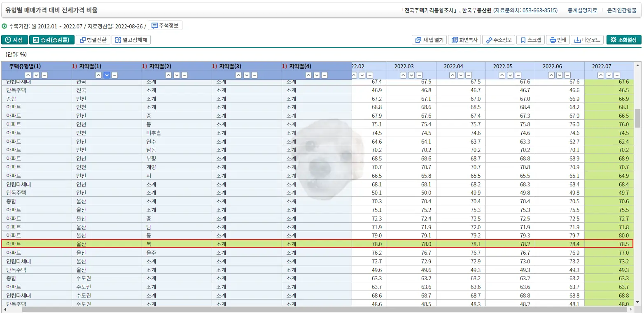This screenshot has width=644, height=314.
Task: Download the data via 다운로드 icon
Action: (587, 40)
